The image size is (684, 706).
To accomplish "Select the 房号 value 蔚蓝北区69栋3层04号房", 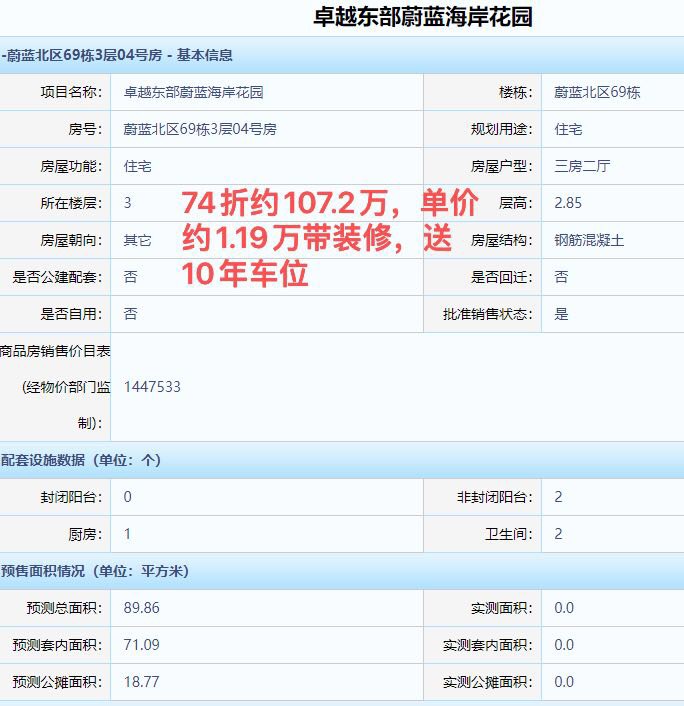I will [200, 129].
